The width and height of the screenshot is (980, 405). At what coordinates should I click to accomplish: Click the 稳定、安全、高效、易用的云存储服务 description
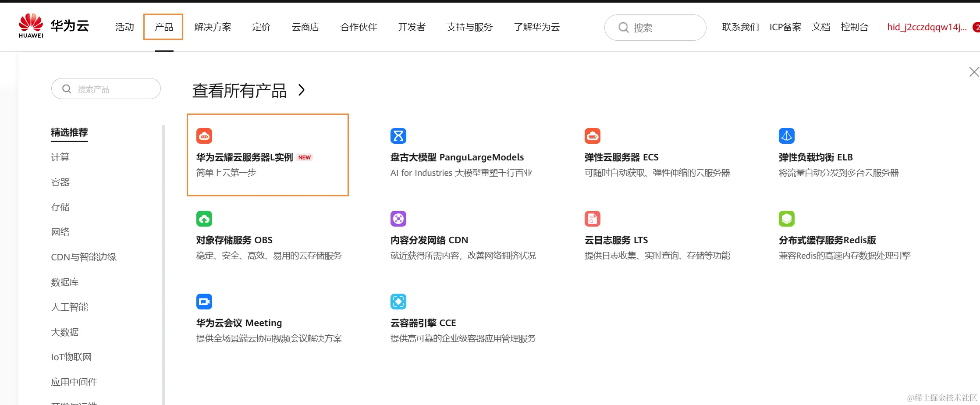(269, 256)
